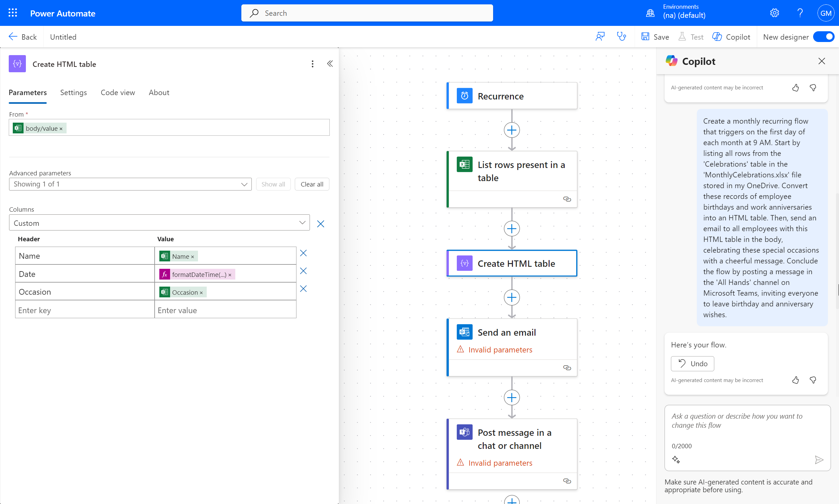
Task: Add step between Recurrence and List rows
Action: [x=512, y=130]
